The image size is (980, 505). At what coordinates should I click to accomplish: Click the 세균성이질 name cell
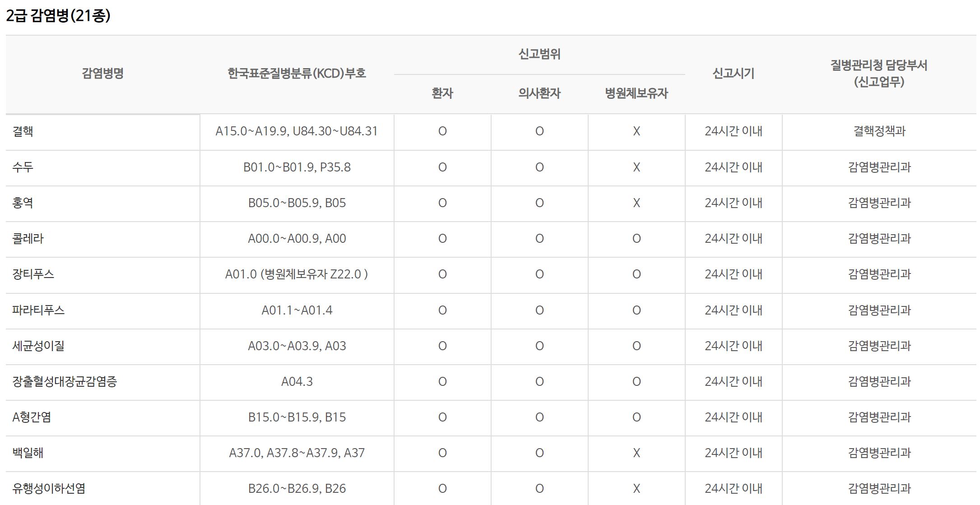(38, 346)
